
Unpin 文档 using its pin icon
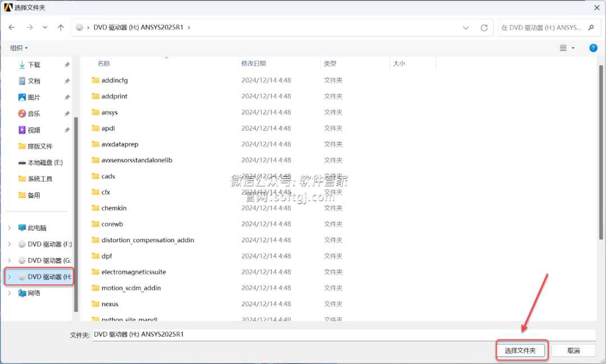(x=67, y=81)
